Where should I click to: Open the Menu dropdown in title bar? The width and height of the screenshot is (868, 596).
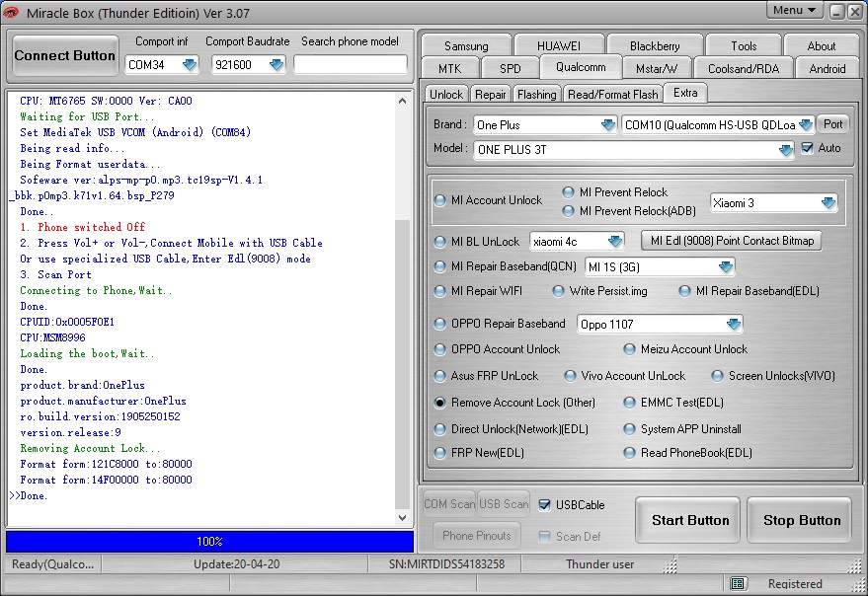(794, 10)
